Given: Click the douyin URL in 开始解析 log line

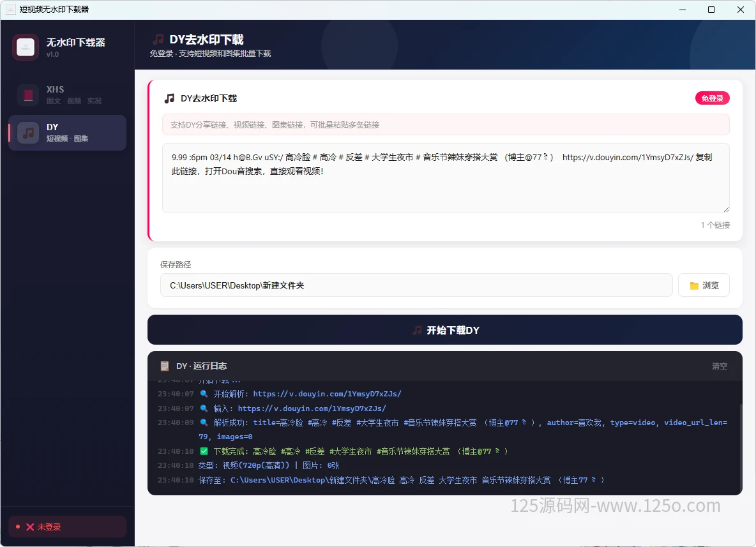Looking at the screenshot, I should pos(327,394).
